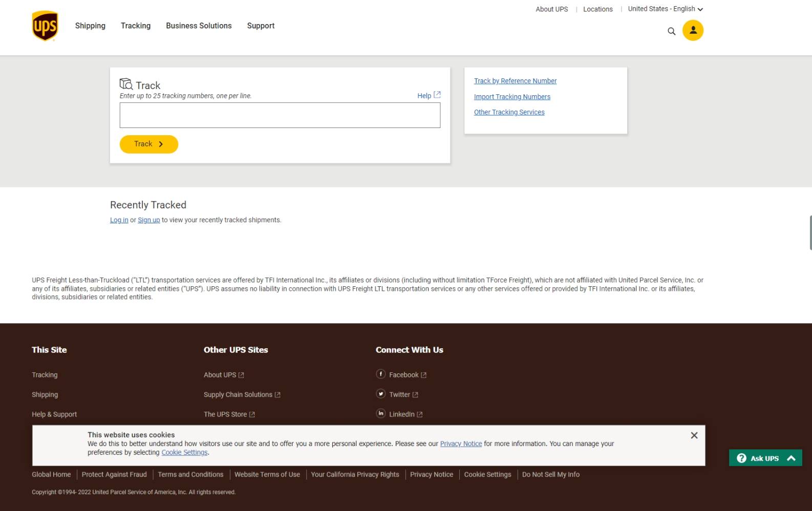The image size is (812, 511).
Task: Open Your California Privacy Rights link
Action: 355,475
